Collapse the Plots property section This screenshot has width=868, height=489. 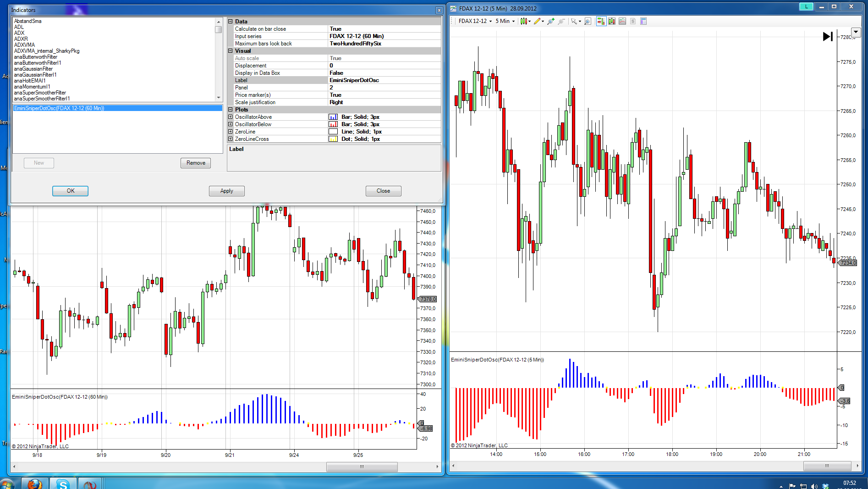click(x=231, y=109)
